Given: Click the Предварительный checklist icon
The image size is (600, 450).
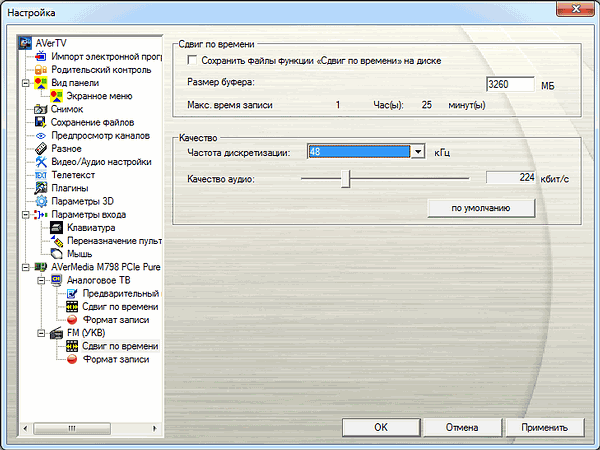Looking at the screenshot, I should tap(72, 293).
